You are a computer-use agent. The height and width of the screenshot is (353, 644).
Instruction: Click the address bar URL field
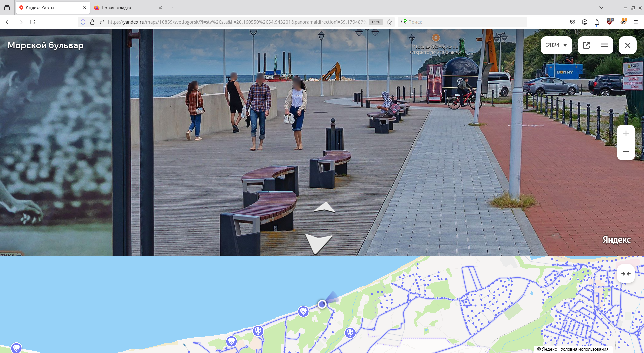pos(236,22)
